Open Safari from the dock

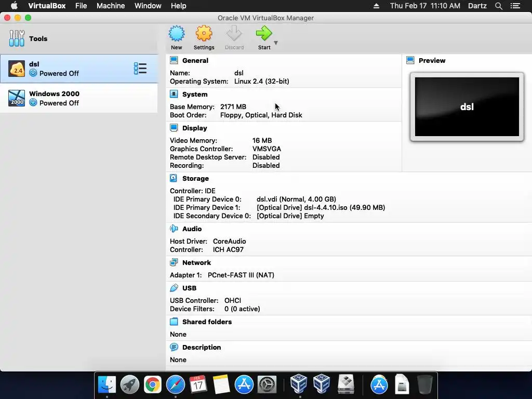tap(176, 384)
